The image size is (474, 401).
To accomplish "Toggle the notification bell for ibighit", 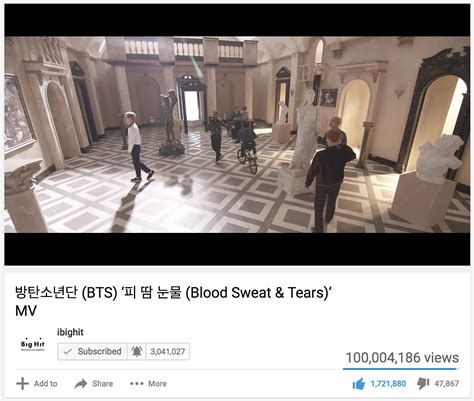I will (x=137, y=351).
